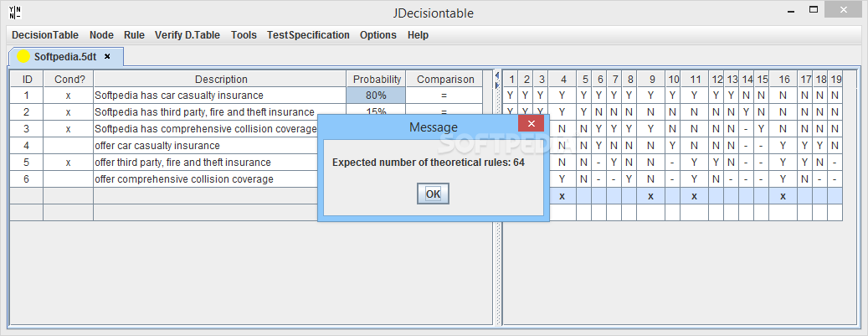Click the = comparison cell for car casualty row

(x=444, y=96)
